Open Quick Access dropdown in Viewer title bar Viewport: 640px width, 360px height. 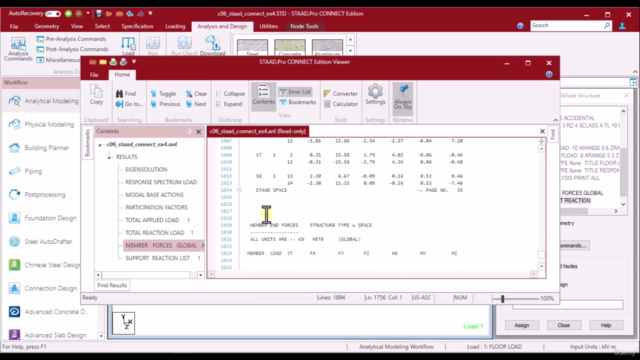134,62
